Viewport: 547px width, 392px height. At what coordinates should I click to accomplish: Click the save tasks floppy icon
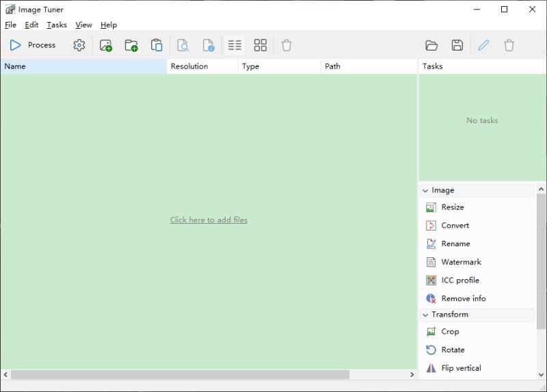click(457, 45)
